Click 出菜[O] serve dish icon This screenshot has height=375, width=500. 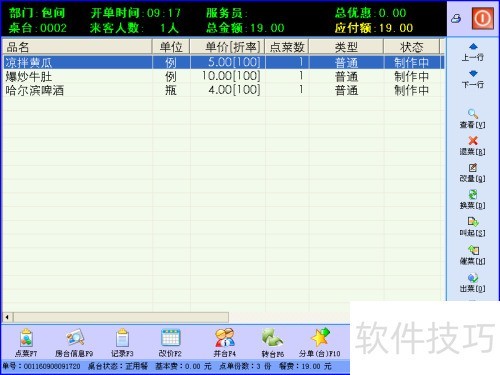coord(473,283)
